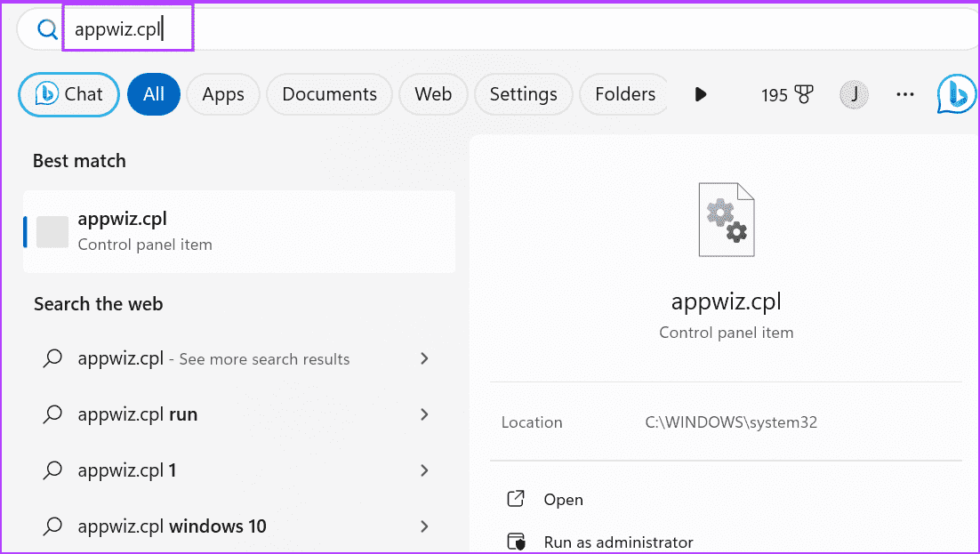The height and width of the screenshot is (554, 980).
Task: Open the J account profile avatar
Action: (854, 95)
